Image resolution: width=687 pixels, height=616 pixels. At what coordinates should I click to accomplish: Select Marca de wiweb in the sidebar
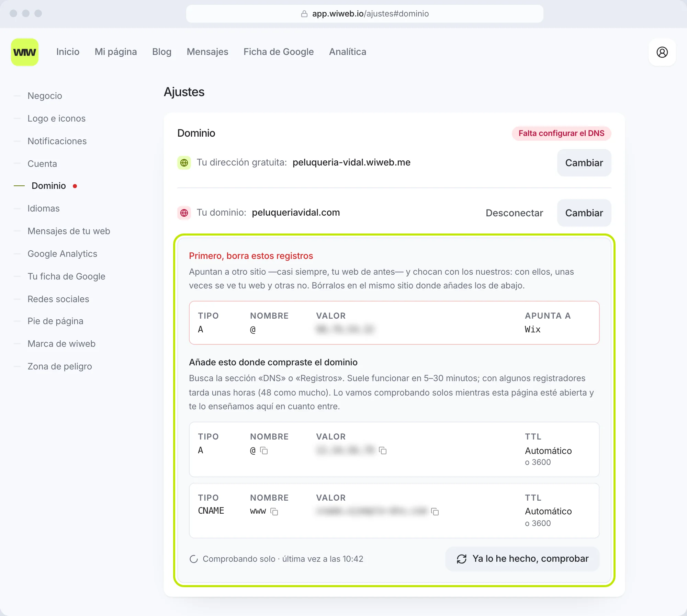[x=61, y=344]
